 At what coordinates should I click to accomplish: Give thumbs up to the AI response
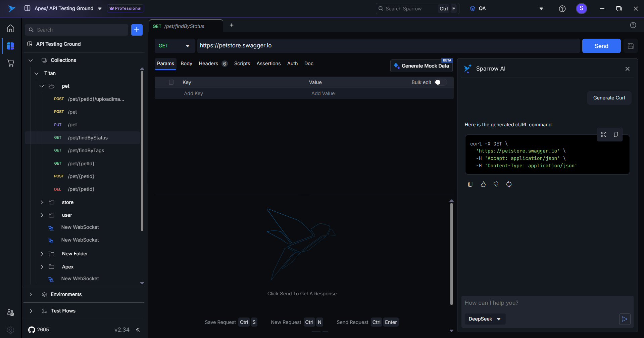(483, 184)
